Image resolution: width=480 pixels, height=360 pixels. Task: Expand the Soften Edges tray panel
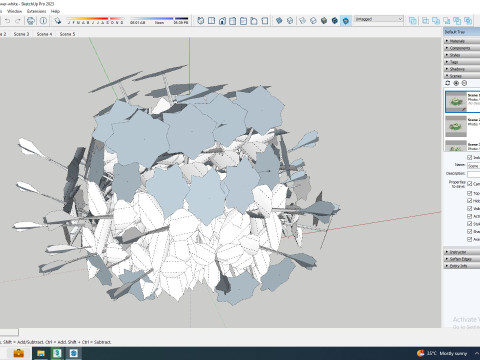(x=462, y=259)
